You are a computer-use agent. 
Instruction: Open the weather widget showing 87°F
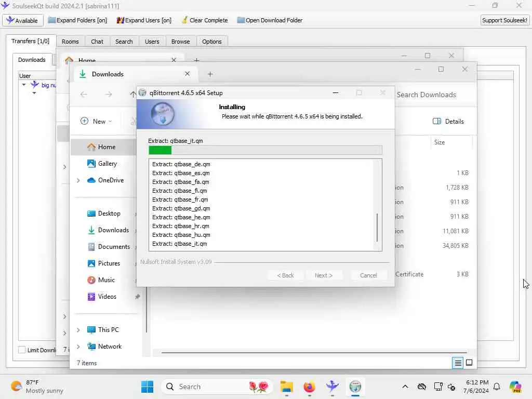tap(37, 387)
